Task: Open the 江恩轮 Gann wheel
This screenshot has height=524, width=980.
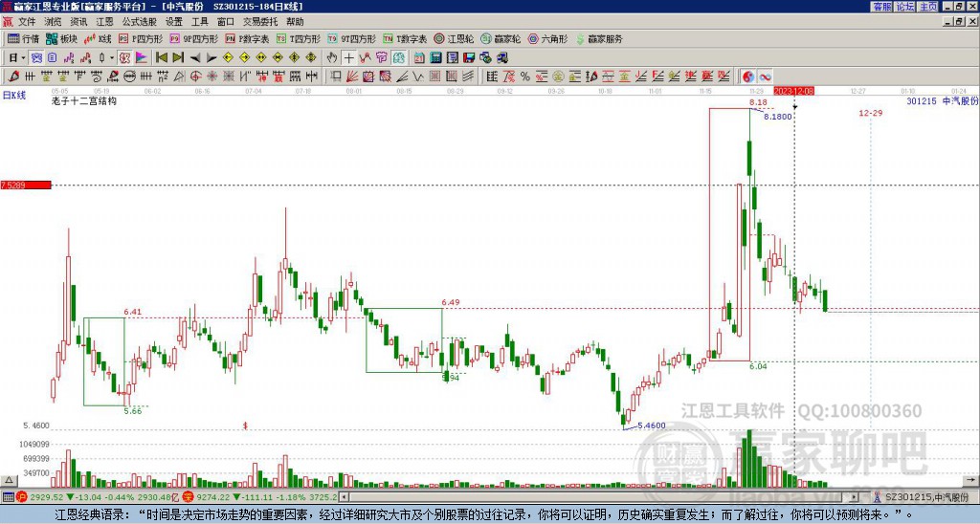Action: click(x=454, y=38)
